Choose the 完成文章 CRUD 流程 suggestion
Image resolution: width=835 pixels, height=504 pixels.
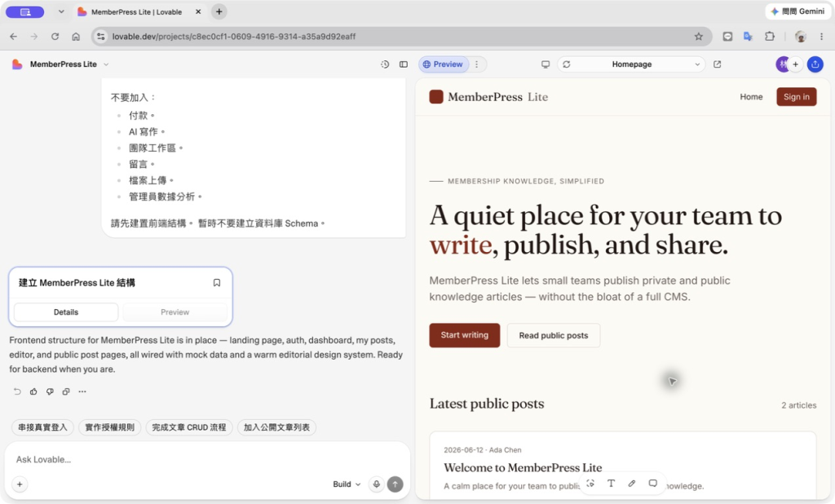pyautogui.click(x=189, y=427)
